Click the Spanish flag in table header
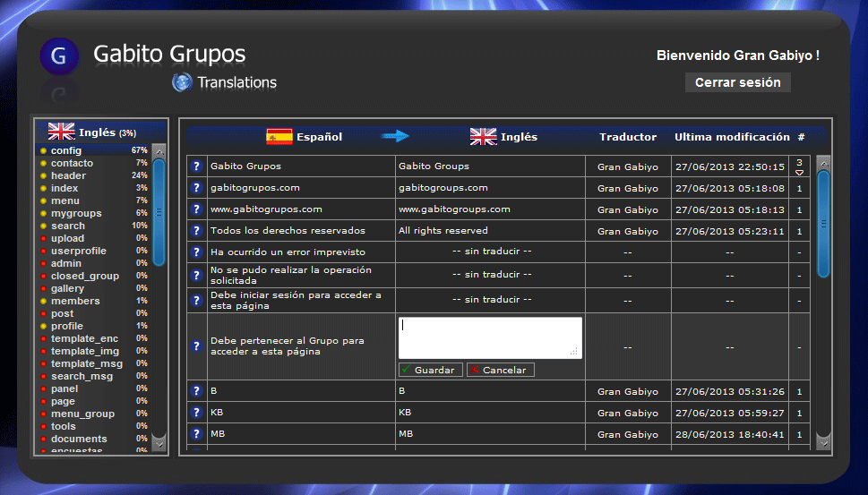Viewport: 868px width, 495px height. point(279,137)
